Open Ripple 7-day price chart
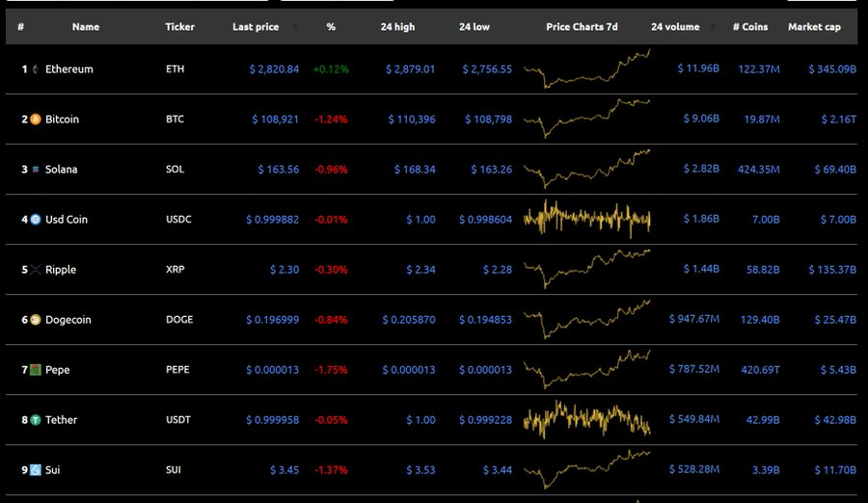The height and width of the screenshot is (503, 868). [x=586, y=269]
